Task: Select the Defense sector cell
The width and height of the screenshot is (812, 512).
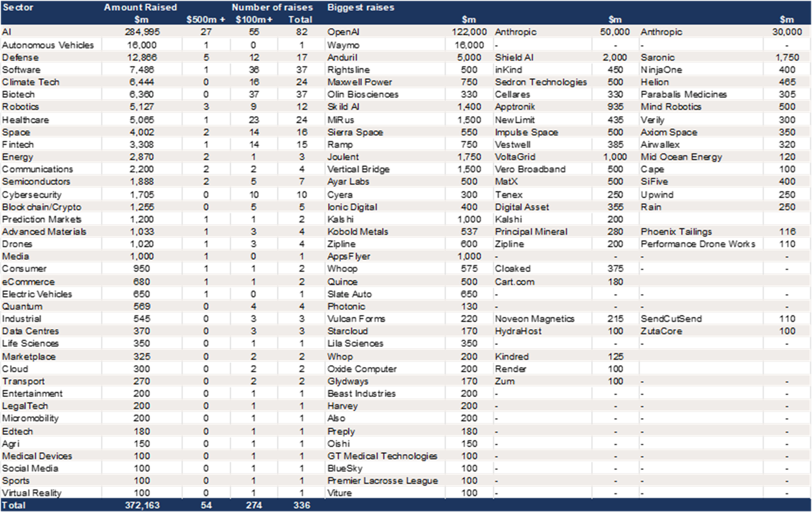Action: click(x=20, y=57)
